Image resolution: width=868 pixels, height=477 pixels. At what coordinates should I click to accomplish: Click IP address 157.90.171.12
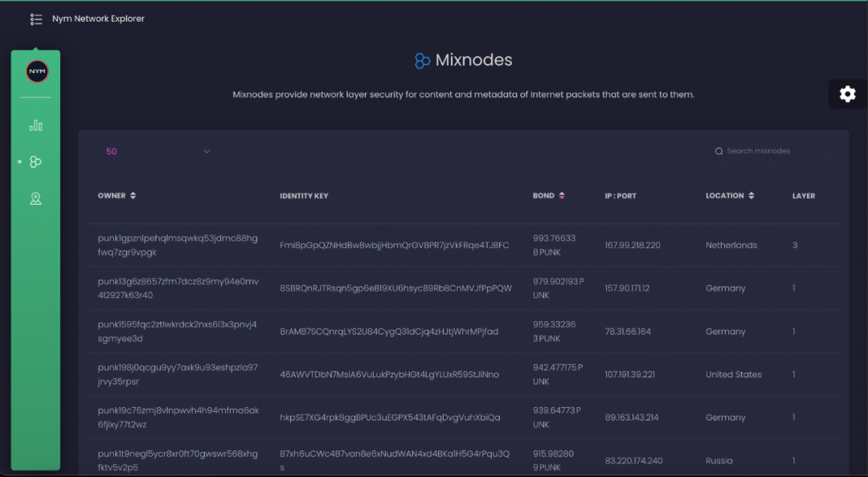coord(627,288)
